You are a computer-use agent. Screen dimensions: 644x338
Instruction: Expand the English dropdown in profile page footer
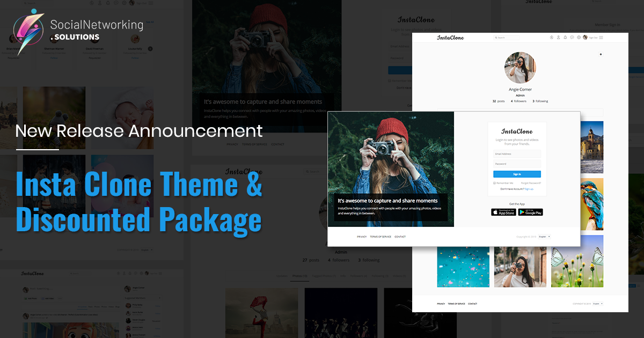tap(598, 304)
